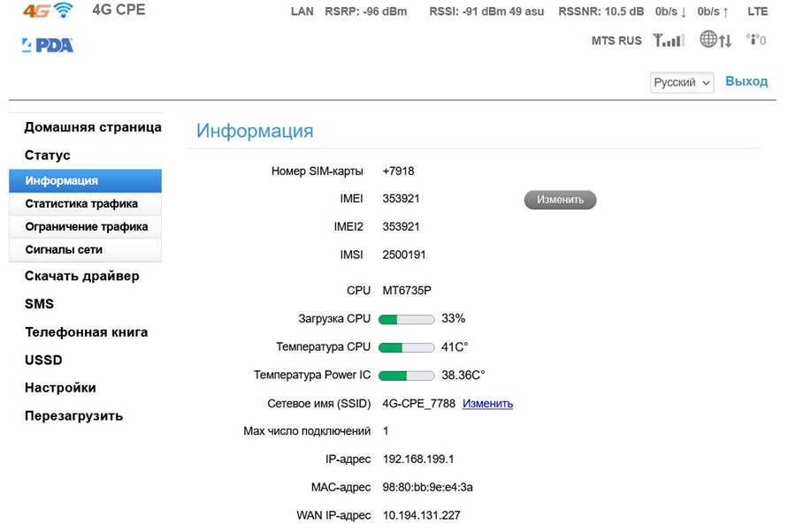Screen dimensions: 796x532
Task: Open the SMS menu item
Action: (x=39, y=304)
